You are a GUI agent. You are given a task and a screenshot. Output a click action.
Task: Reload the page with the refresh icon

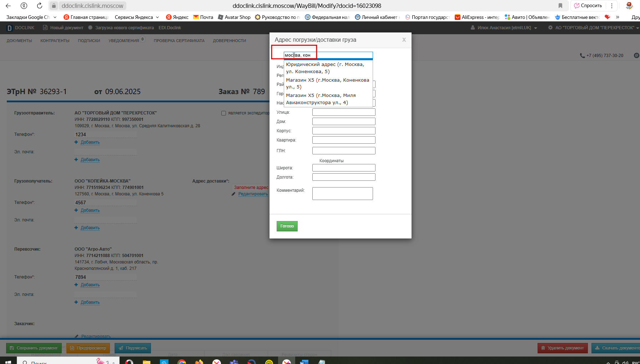pyautogui.click(x=40, y=6)
